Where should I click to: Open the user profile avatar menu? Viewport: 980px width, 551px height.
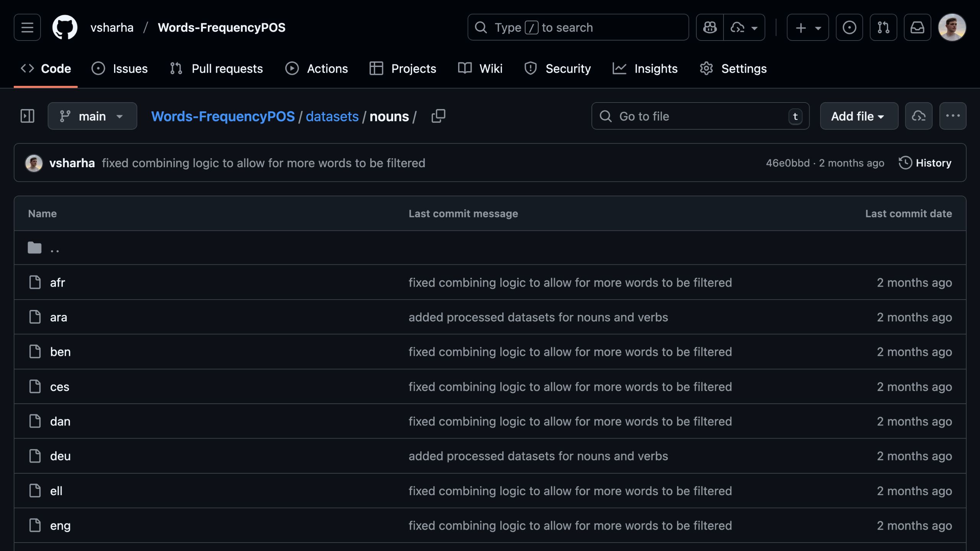tap(952, 27)
